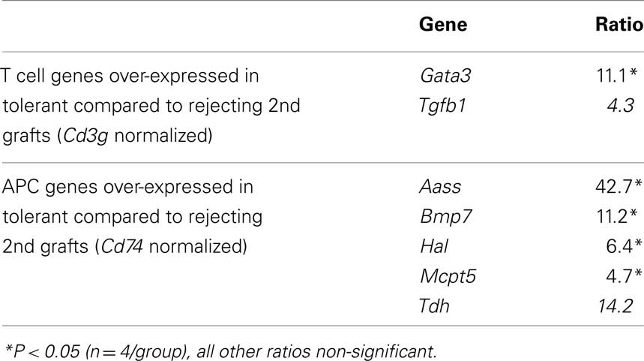
Task: Click the Gene column header
Action: (443, 25)
